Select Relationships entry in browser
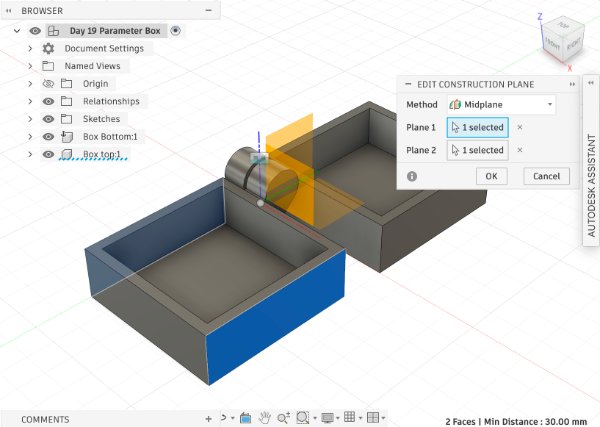This screenshot has height=427, width=600. click(111, 101)
